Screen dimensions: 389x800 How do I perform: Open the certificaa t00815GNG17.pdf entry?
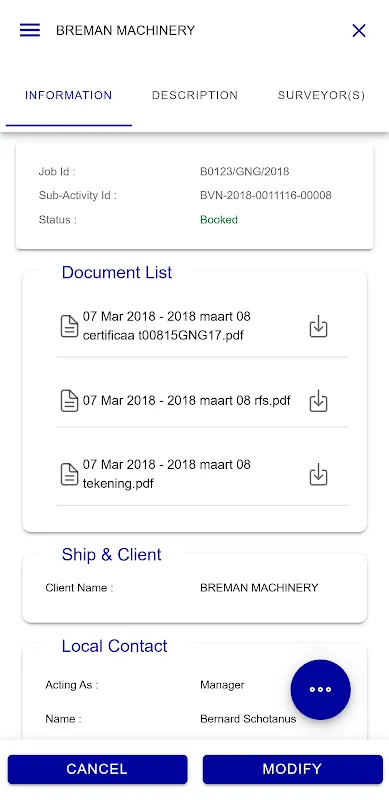click(x=167, y=326)
